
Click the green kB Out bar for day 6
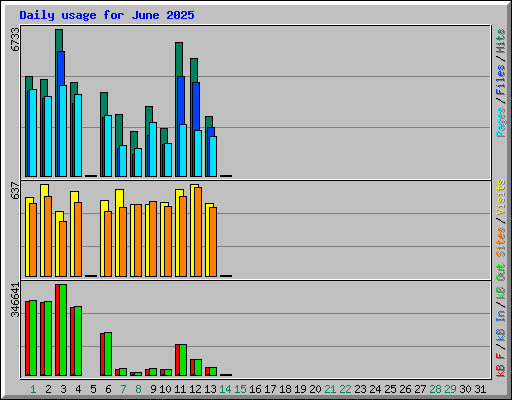coord(108,354)
